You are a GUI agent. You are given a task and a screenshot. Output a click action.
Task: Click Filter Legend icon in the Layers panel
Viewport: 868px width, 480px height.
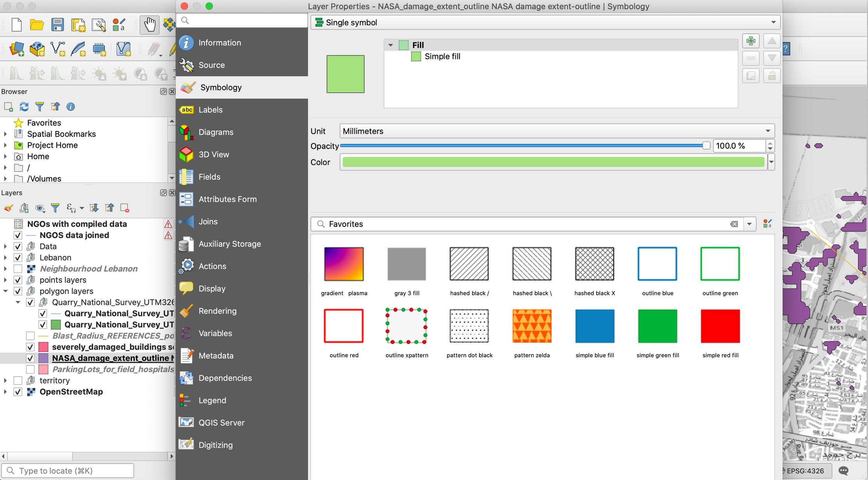click(55, 208)
